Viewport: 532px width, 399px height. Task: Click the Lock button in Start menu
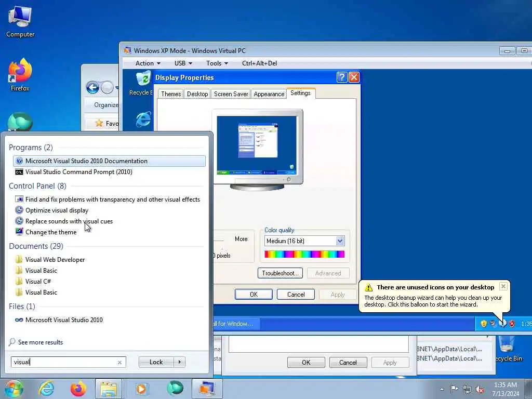coord(156,362)
